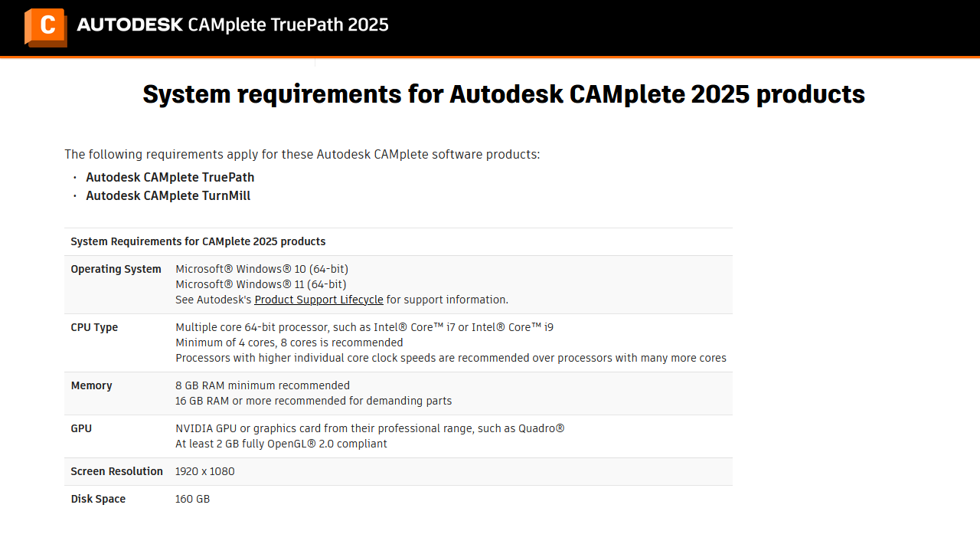Screen dimensions: 980x554
Task: Click the Windows 10 (64-bit) line
Action: (262, 269)
